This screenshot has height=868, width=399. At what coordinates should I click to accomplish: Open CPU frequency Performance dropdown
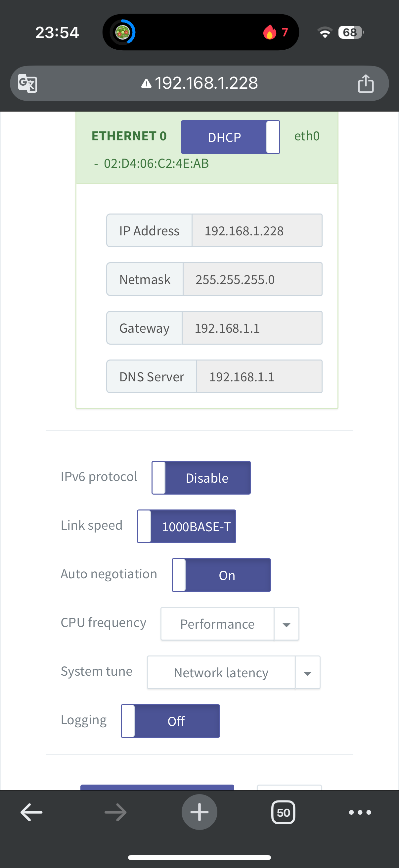click(x=230, y=624)
